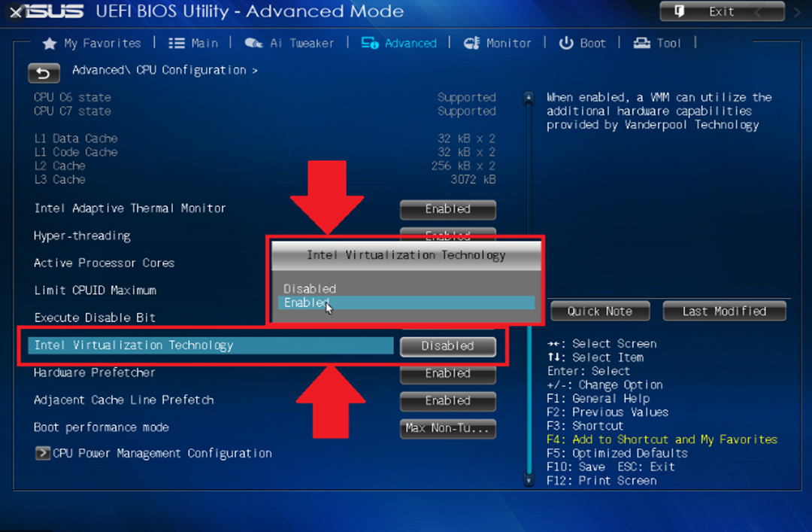Click the F5 Optimized Defaults hint
Viewport: 812px width, 532px height.
(617, 453)
